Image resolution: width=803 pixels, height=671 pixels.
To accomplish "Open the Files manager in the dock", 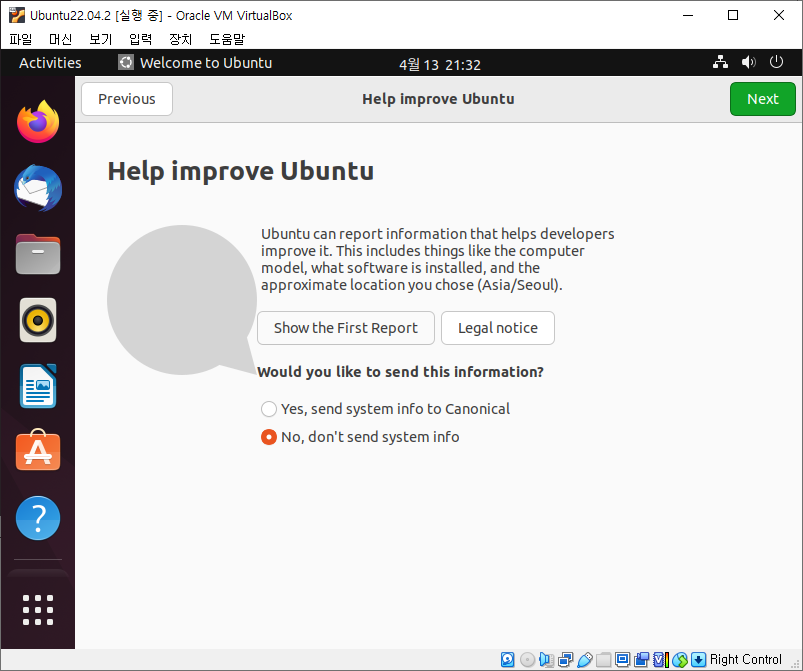I will tap(38, 254).
